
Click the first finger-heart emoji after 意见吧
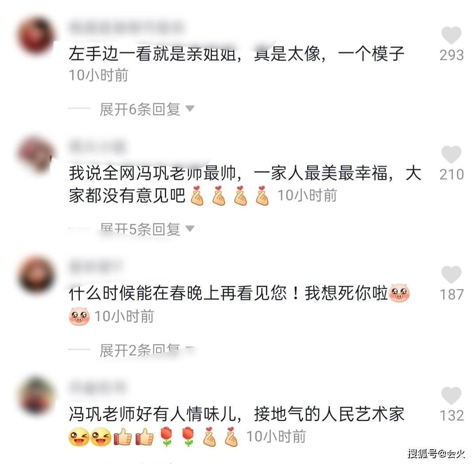click(x=197, y=196)
